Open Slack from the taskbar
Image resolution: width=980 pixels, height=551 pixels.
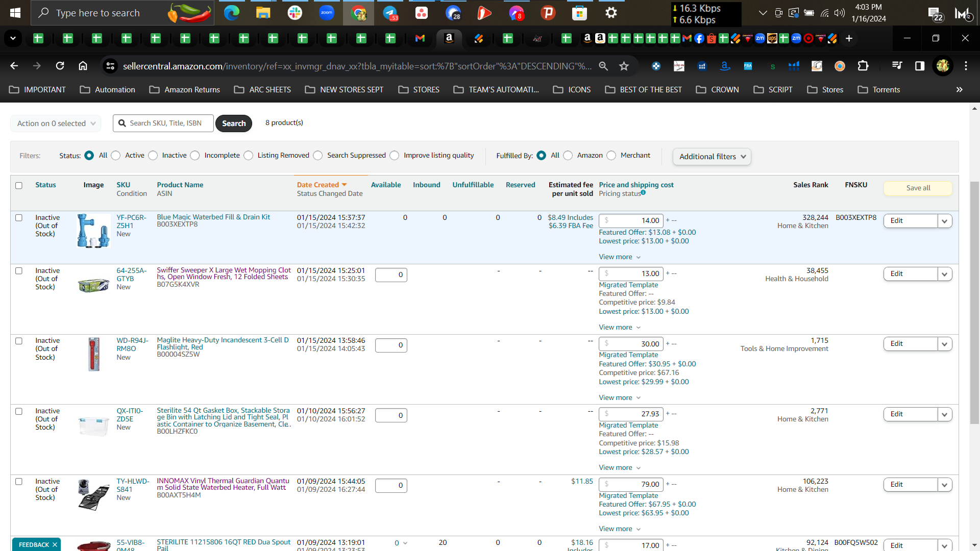pos(295,13)
